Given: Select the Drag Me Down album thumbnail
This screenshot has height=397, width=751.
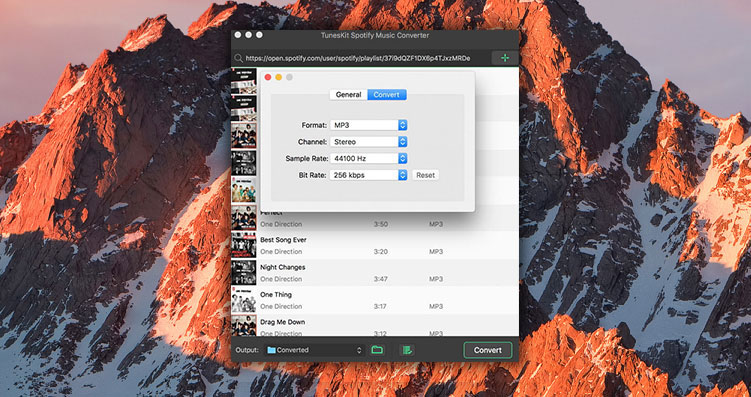Looking at the screenshot, I should [x=244, y=326].
